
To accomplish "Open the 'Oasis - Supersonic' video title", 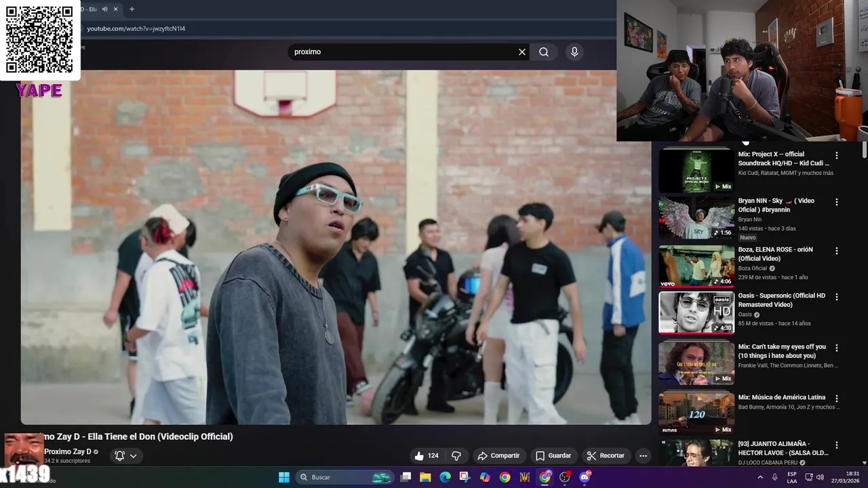I will pyautogui.click(x=782, y=300).
